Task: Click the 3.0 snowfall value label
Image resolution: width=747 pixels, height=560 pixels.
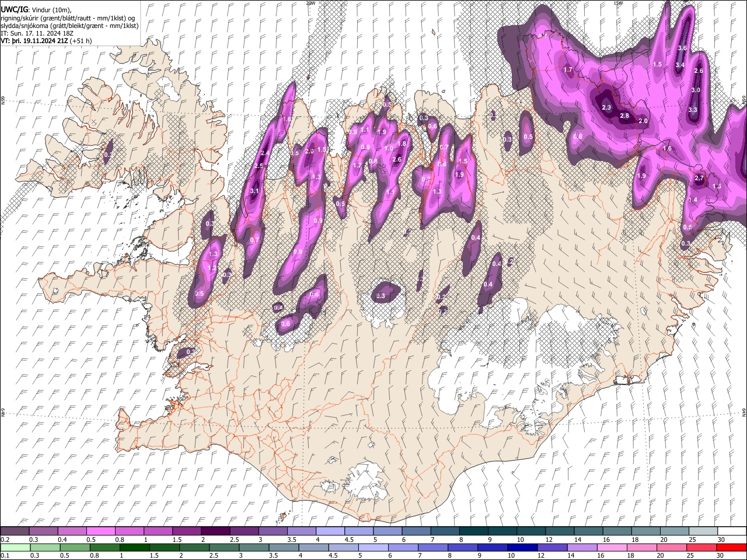Action: point(696,90)
